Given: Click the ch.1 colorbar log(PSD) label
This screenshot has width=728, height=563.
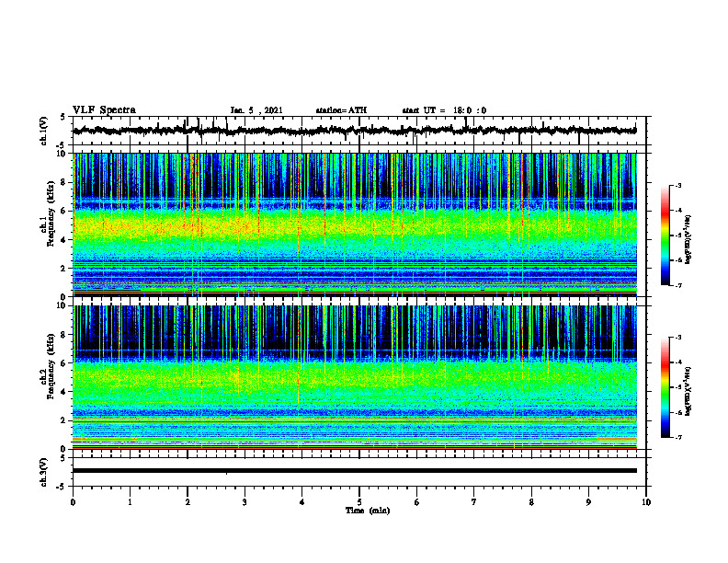Looking at the screenshot, I should pyautogui.click(x=688, y=240).
